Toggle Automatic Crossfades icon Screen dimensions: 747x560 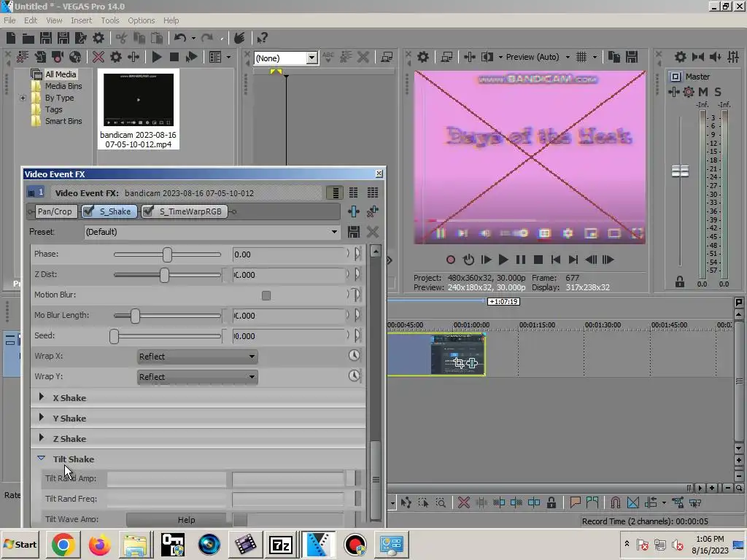tap(632, 502)
